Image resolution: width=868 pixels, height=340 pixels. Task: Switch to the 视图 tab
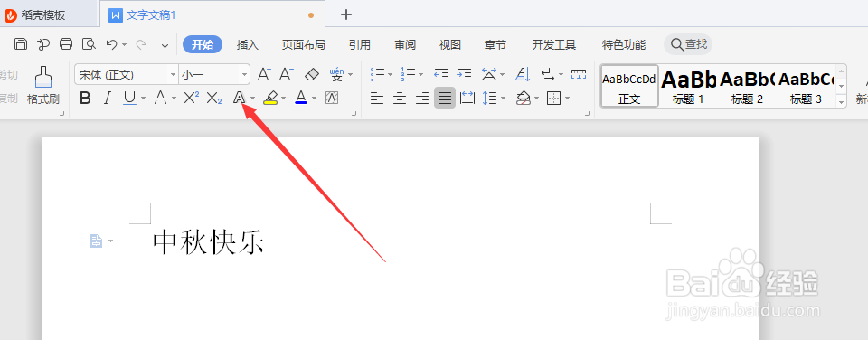pyautogui.click(x=450, y=45)
